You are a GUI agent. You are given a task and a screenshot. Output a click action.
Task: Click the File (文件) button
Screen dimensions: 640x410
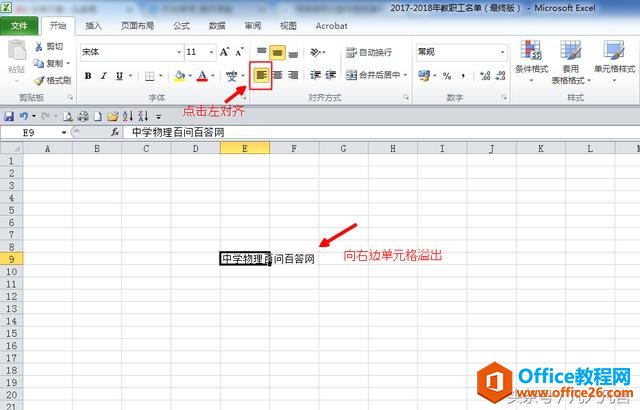19,27
